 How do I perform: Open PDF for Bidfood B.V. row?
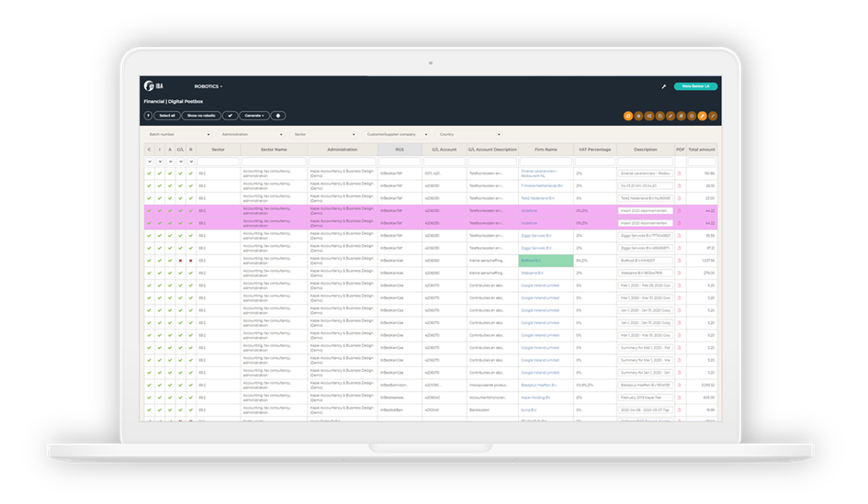pyautogui.click(x=679, y=261)
